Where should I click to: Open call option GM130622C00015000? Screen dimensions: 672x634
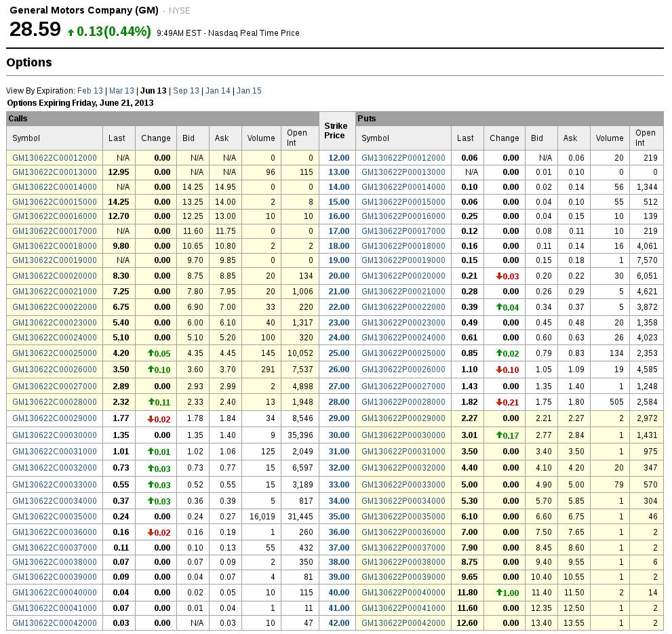54,202
